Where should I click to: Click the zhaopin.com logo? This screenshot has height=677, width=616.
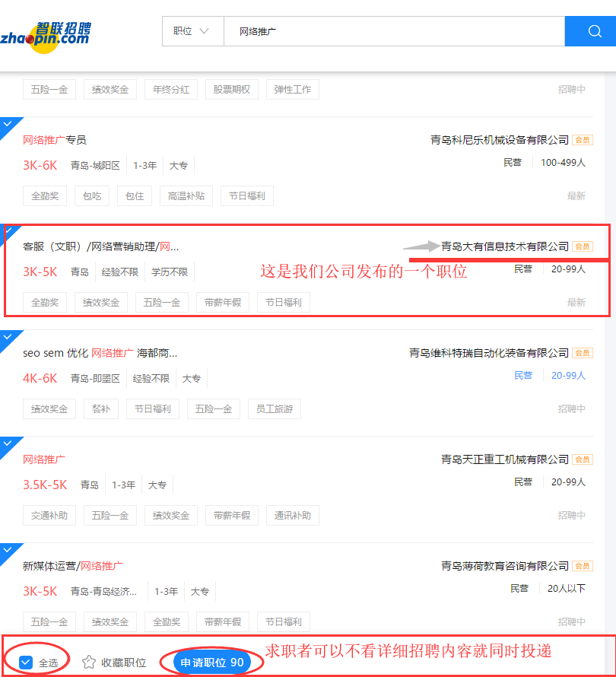tap(46, 37)
